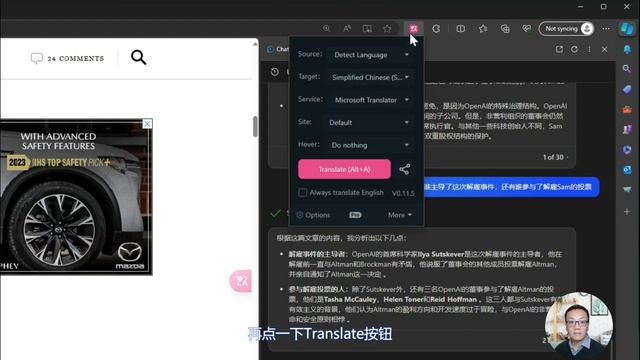Open Hover Do nothing dropdown
640x360 pixels.
coord(370,145)
